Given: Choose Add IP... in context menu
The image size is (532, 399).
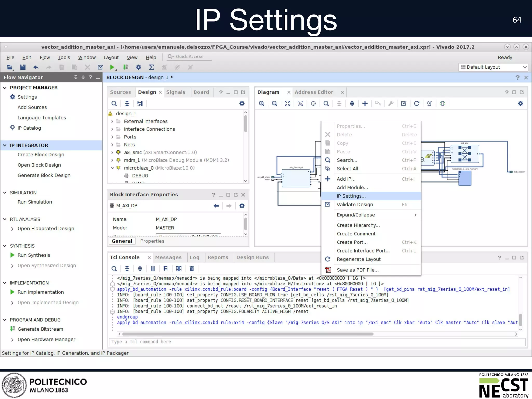Looking at the screenshot, I should [x=371, y=179].
